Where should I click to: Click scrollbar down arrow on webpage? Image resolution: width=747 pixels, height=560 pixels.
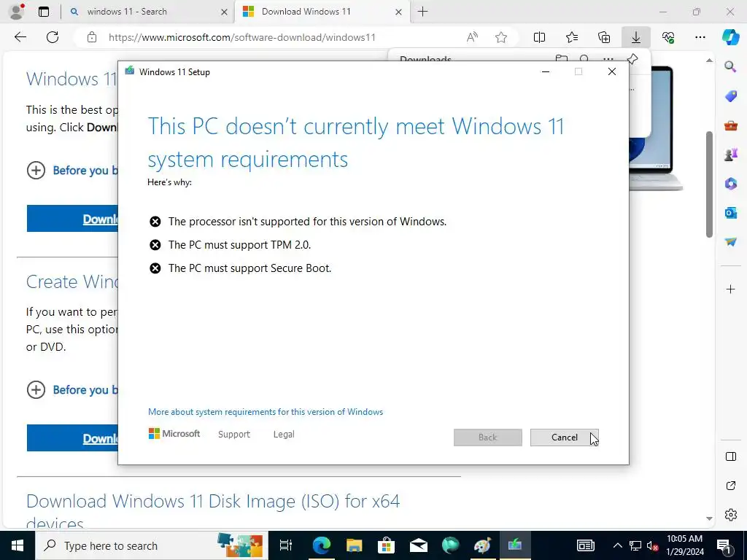tap(709, 518)
